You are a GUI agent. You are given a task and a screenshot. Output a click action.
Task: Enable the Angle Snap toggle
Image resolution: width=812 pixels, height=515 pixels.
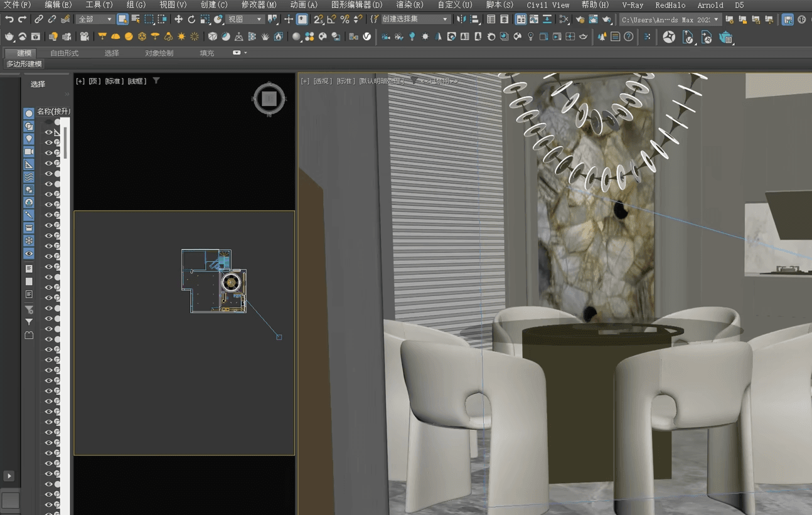point(330,19)
